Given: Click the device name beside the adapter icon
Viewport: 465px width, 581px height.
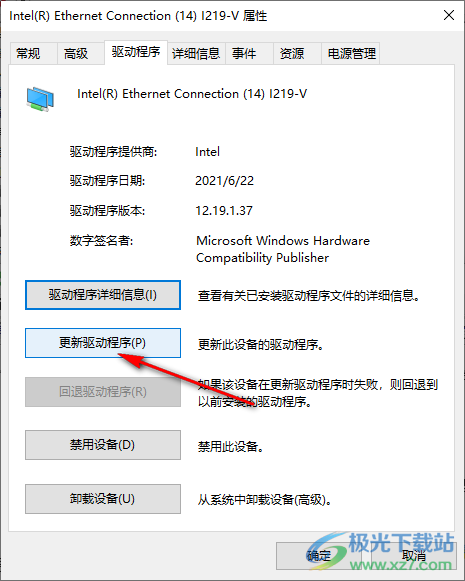Looking at the screenshot, I should pyautogui.click(x=192, y=94).
